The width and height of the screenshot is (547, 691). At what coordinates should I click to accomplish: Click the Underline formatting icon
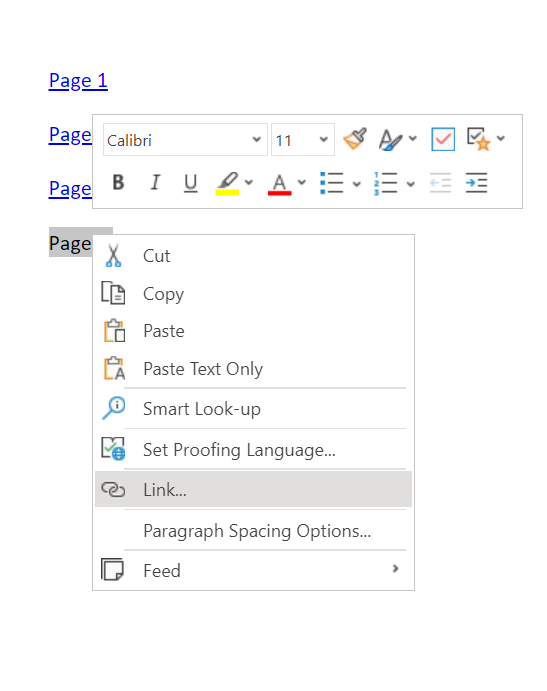[x=190, y=183]
